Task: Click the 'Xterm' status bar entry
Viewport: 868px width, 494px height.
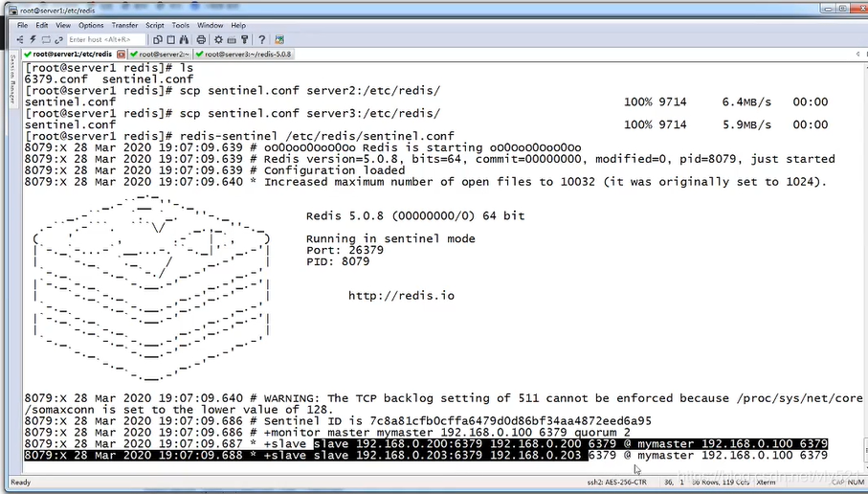Action: (766, 483)
